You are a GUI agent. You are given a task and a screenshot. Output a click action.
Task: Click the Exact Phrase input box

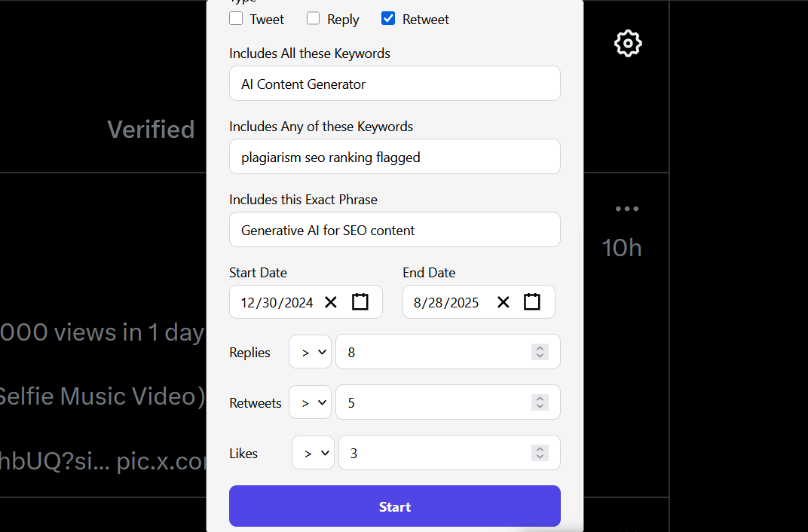394,229
